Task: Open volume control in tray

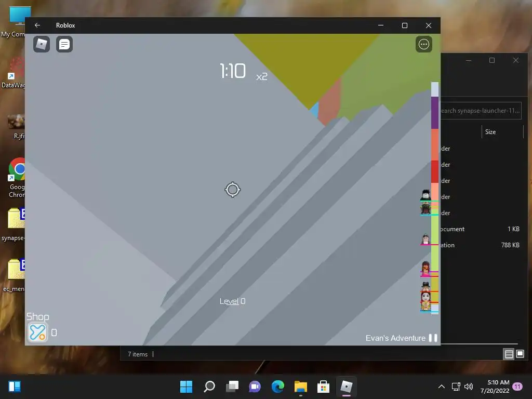Action: coord(469,387)
